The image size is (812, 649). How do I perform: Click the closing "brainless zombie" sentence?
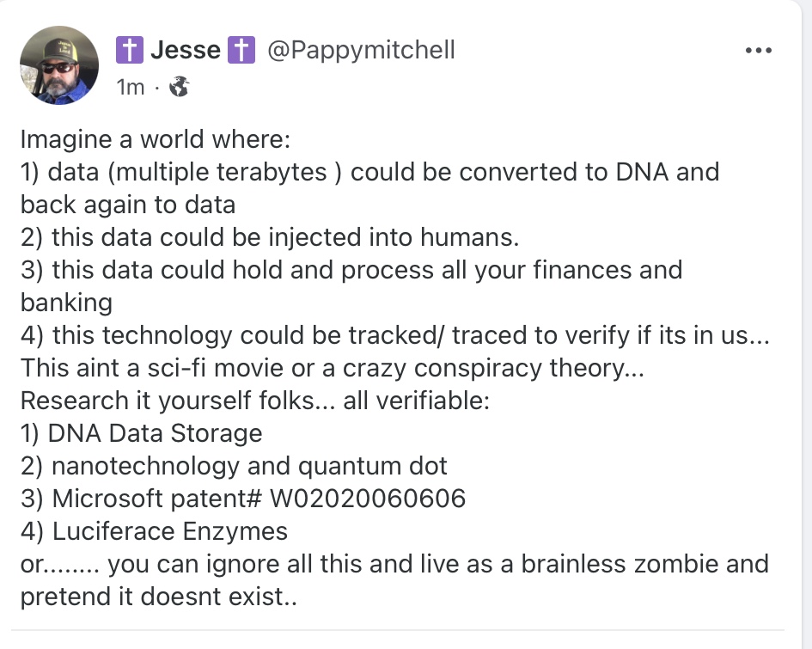pos(394,565)
